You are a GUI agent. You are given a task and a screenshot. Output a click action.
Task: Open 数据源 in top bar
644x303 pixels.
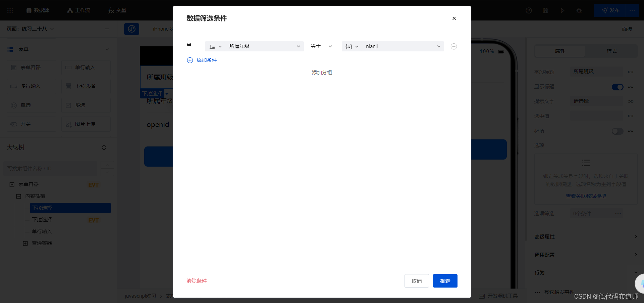click(x=38, y=10)
